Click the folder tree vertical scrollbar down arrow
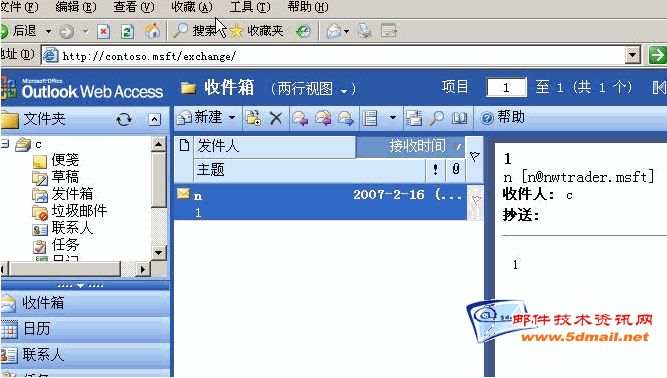Viewport: 667px width, 378px height. click(x=158, y=253)
